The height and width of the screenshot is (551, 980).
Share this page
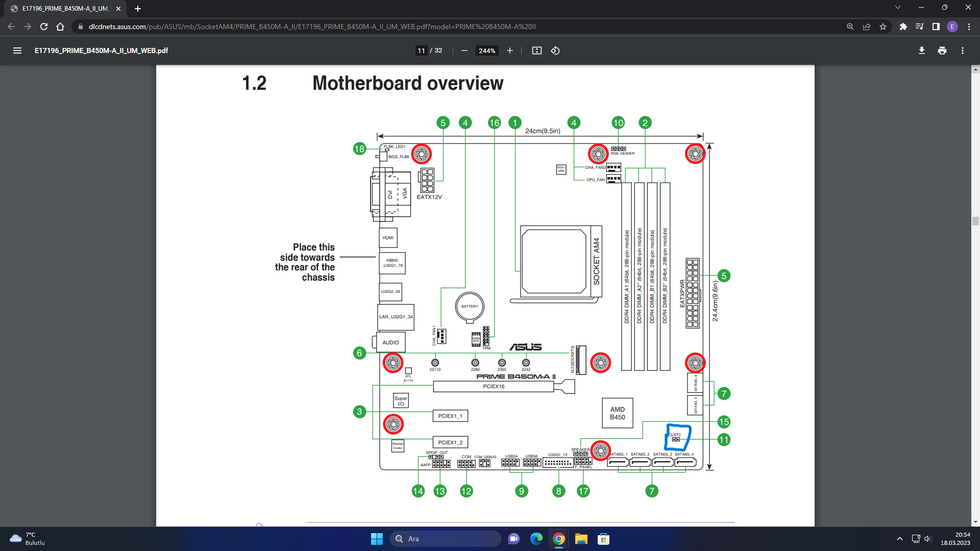(867, 27)
